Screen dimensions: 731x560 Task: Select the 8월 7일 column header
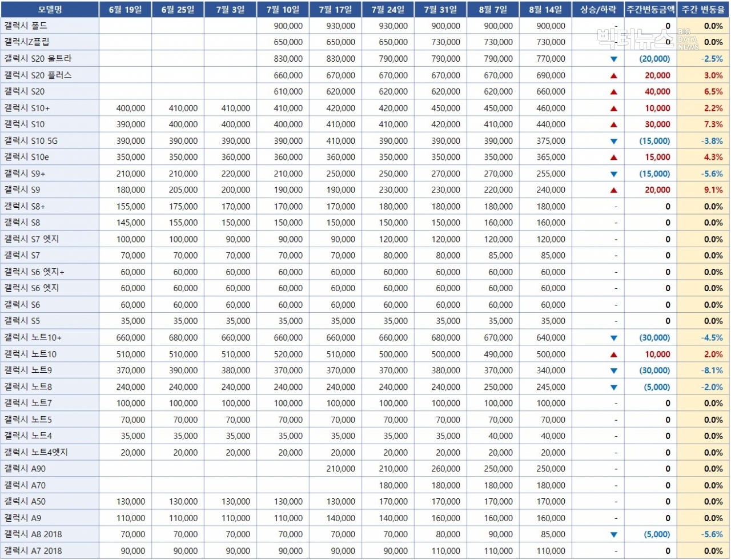tap(493, 10)
